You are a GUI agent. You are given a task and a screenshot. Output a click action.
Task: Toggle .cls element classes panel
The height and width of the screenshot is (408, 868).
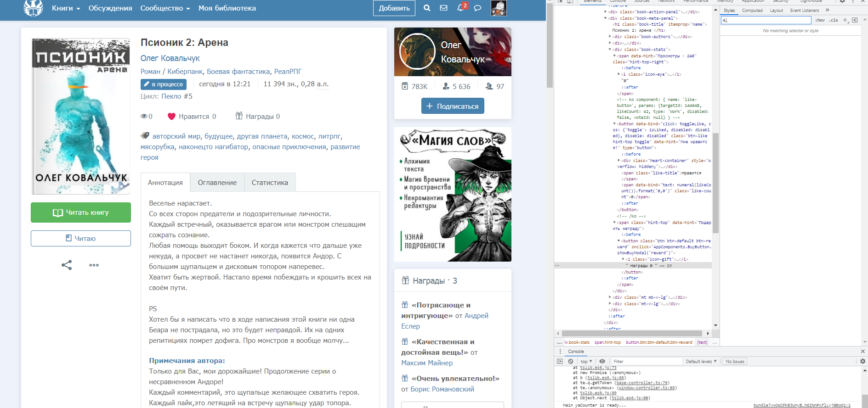coord(834,20)
